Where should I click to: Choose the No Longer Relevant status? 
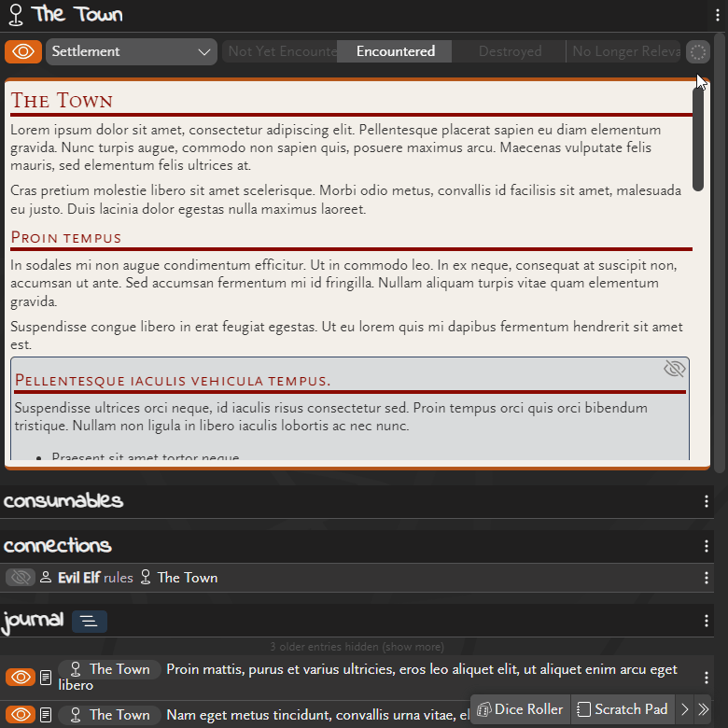(x=625, y=52)
